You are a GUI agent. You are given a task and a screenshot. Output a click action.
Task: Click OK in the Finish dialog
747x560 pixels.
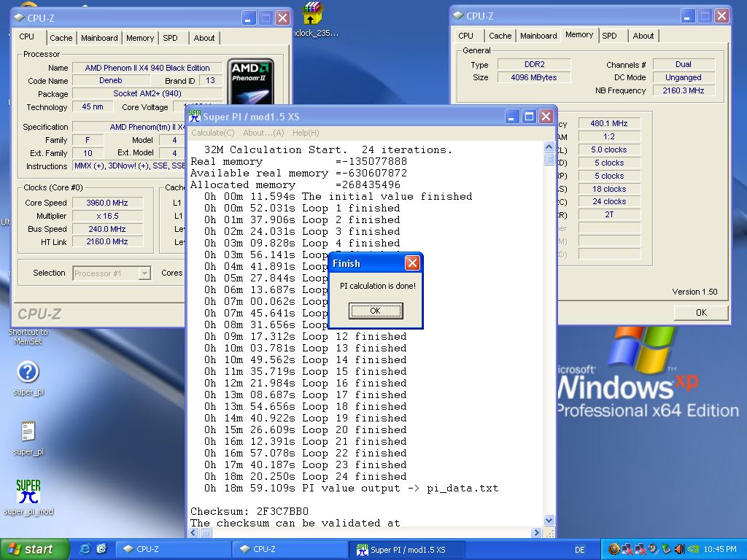click(376, 311)
